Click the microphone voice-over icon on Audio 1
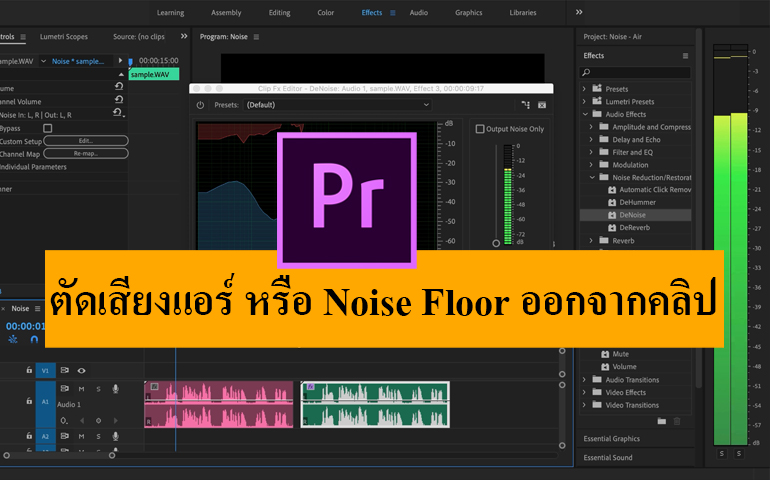Screen dimensions: 770x480 click(115, 388)
